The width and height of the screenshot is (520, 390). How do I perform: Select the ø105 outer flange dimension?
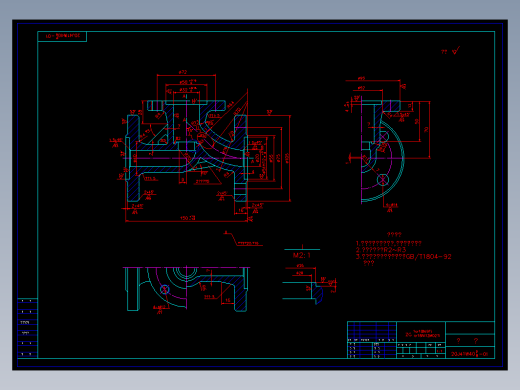tap(287, 158)
